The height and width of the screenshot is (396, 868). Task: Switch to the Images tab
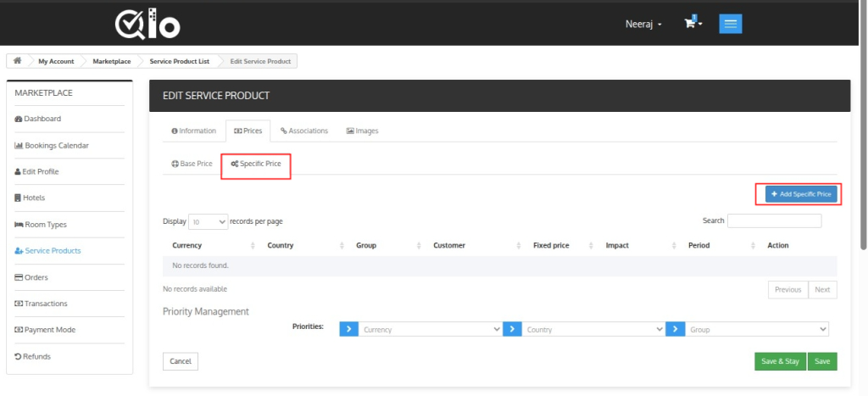(363, 131)
